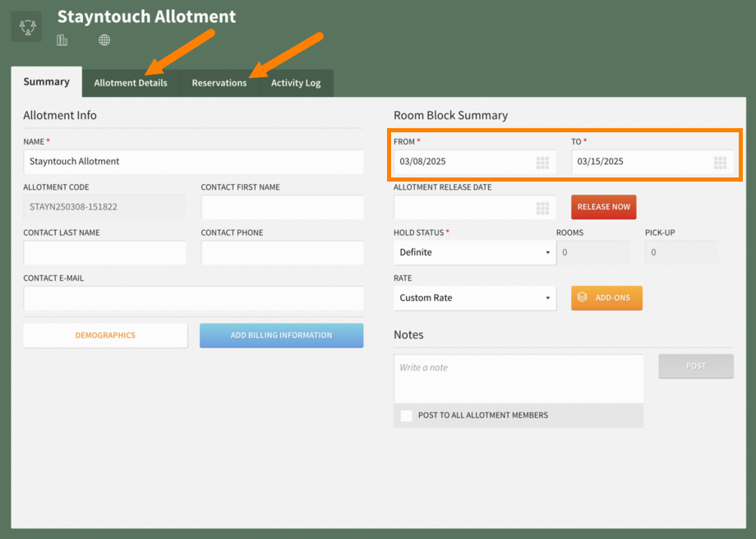The width and height of the screenshot is (756, 539).
Task: Open the TO date calendar icon
Action: pos(720,163)
